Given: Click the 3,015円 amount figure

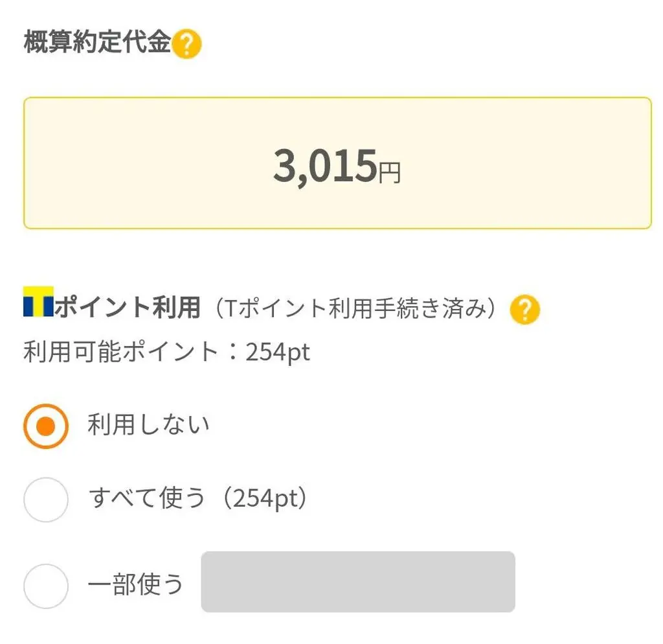Looking at the screenshot, I should [x=337, y=167].
